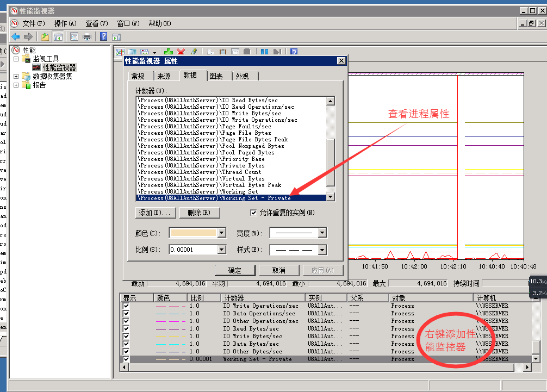Click the 删除 button
547x392 pixels.
tap(199, 213)
